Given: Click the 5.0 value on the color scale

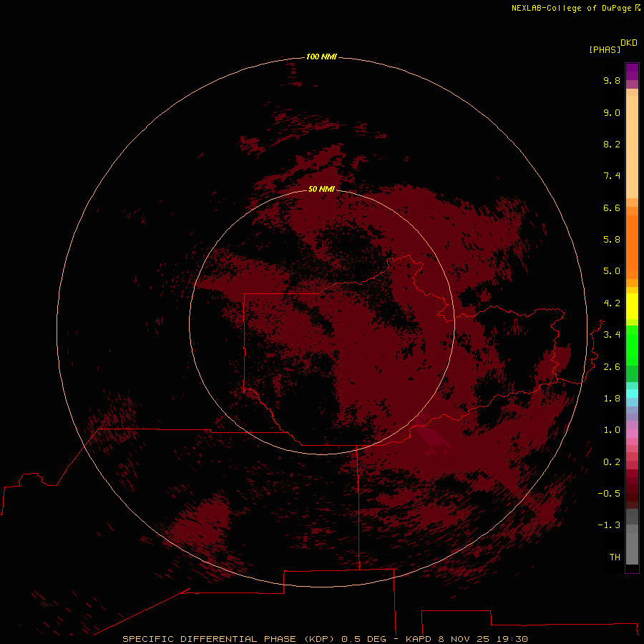Looking at the screenshot, I should point(612,271).
